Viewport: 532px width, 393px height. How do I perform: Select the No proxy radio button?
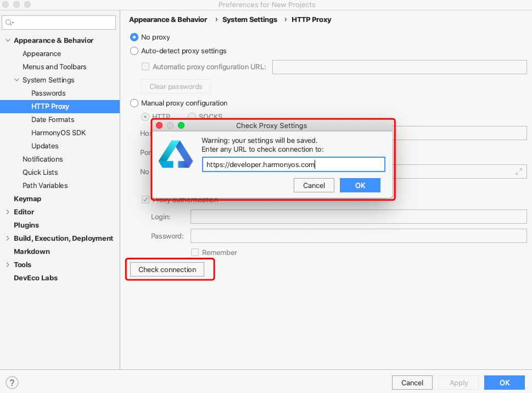[135, 37]
